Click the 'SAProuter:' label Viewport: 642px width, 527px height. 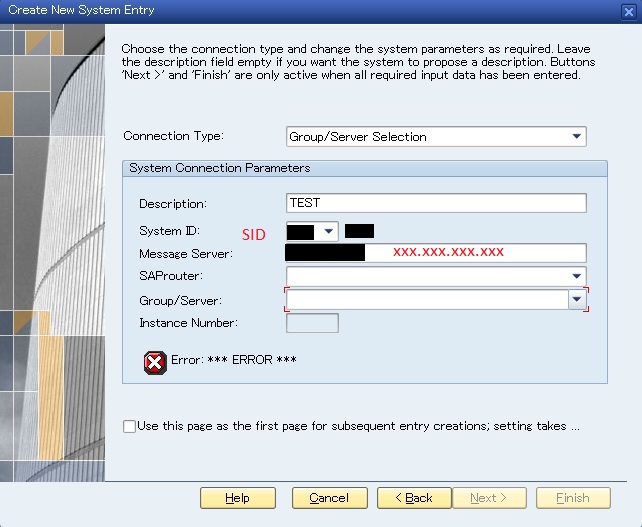pos(171,276)
